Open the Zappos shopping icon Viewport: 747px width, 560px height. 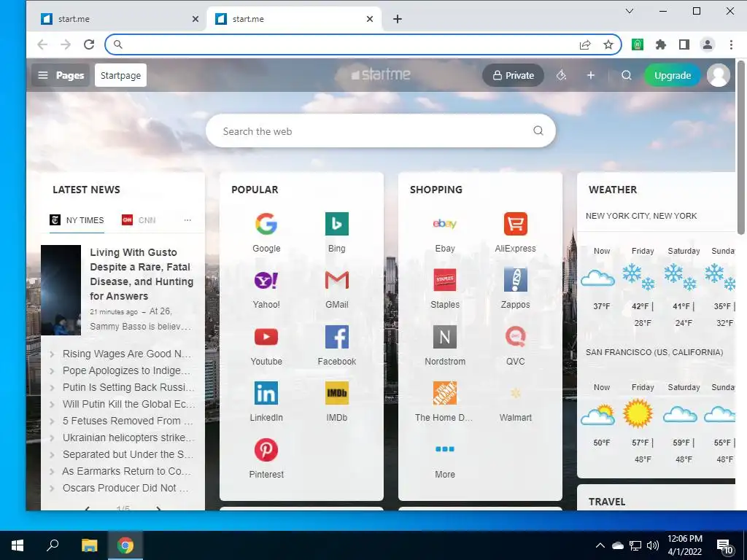click(x=516, y=281)
